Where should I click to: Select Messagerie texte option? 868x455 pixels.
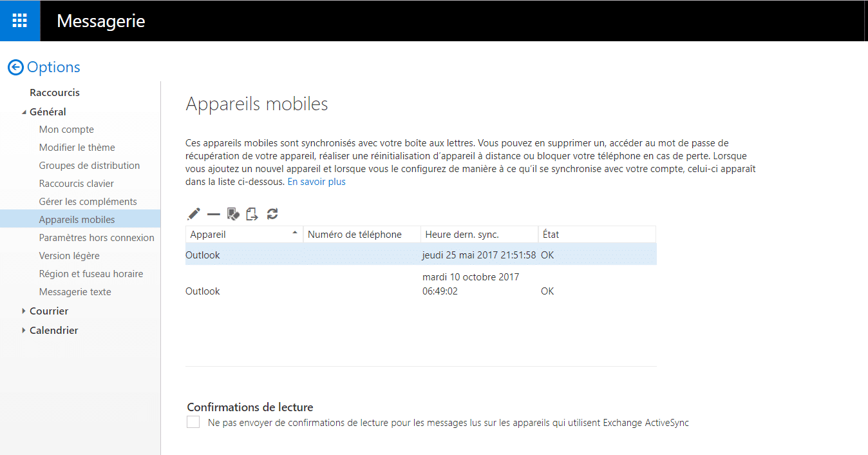coord(75,292)
